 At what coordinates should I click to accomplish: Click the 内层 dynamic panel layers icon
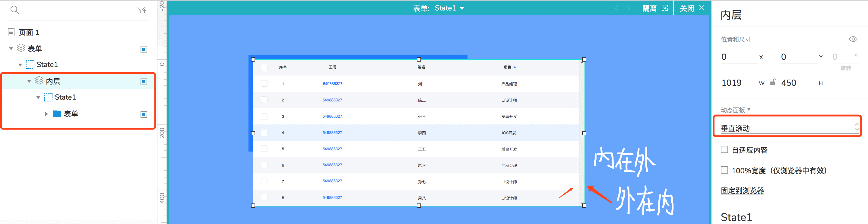pyautogui.click(x=39, y=81)
